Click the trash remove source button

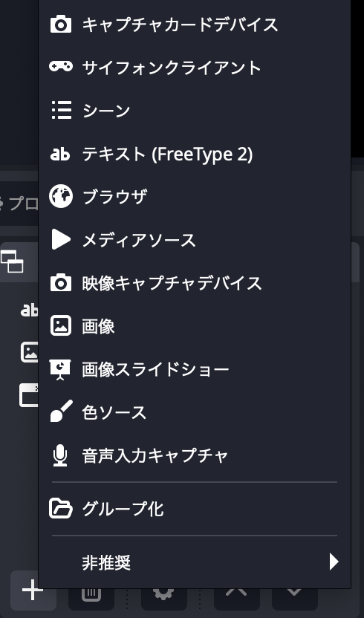coord(91,595)
